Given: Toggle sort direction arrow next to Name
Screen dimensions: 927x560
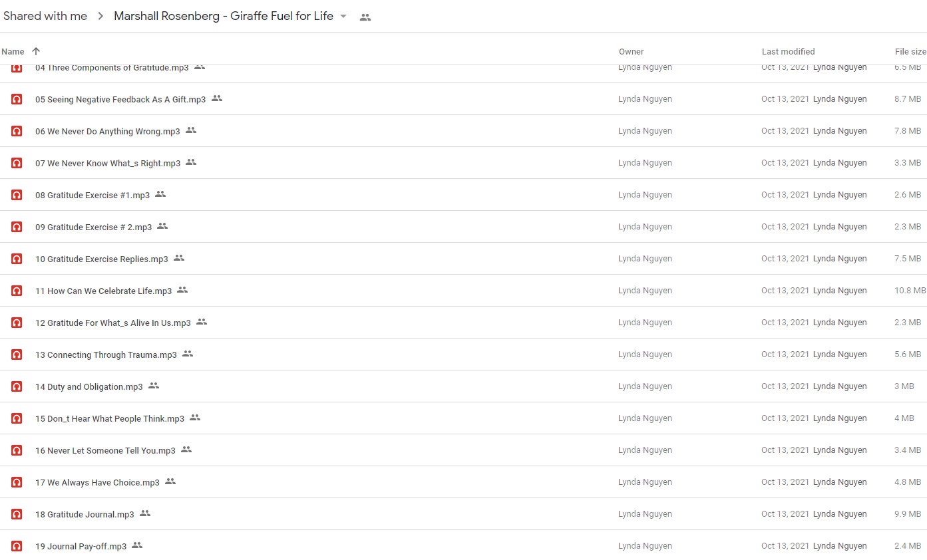Looking at the screenshot, I should point(36,51).
